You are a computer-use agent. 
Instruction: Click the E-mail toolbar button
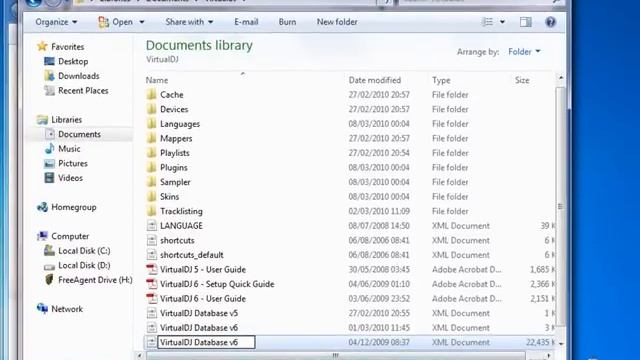click(246, 22)
